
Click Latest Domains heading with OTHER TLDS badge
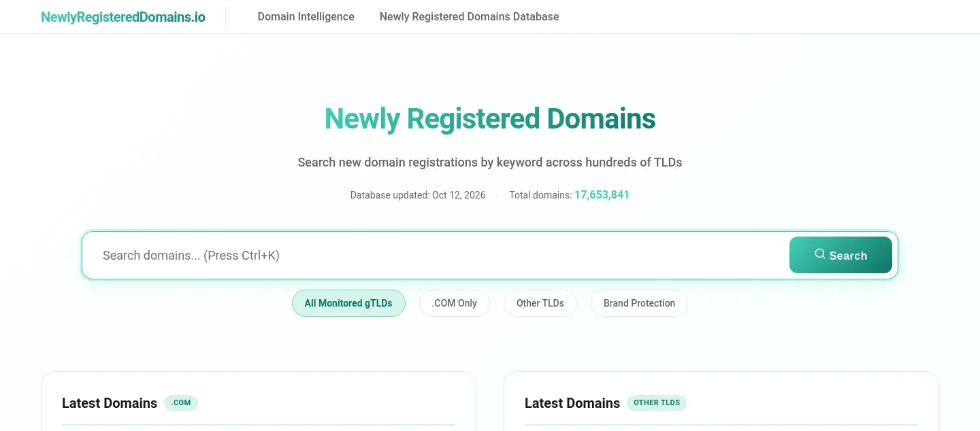[x=572, y=403]
